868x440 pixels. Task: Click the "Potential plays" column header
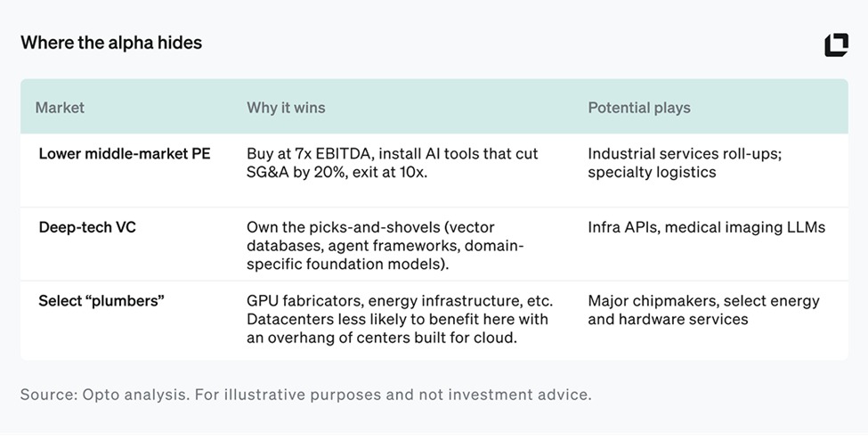pos(638,108)
